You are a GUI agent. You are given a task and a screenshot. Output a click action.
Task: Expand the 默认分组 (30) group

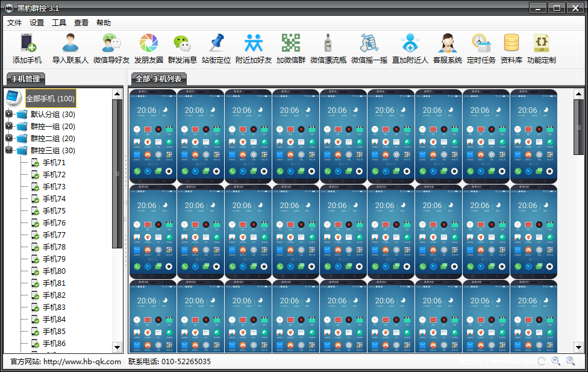[x=9, y=115]
